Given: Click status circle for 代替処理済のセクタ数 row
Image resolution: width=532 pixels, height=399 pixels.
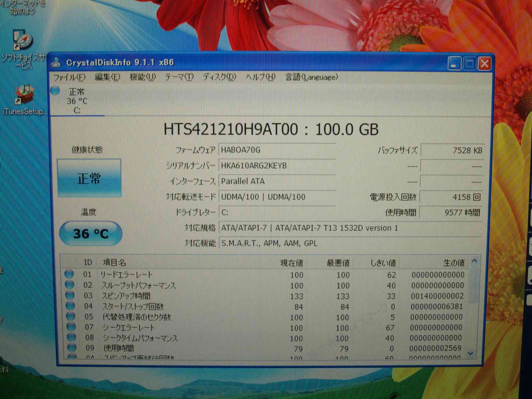Looking at the screenshot, I should pyautogui.click(x=70, y=316).
